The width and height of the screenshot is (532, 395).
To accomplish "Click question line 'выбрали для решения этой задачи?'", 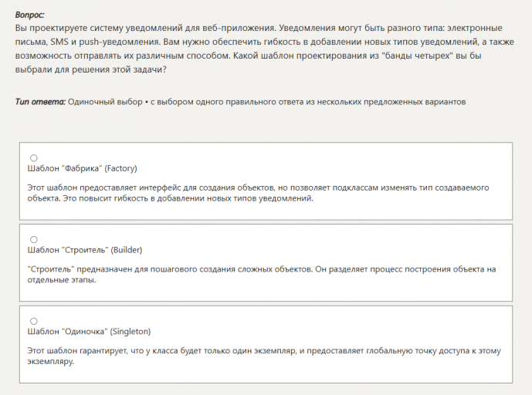I will click(x=90, y=69).
